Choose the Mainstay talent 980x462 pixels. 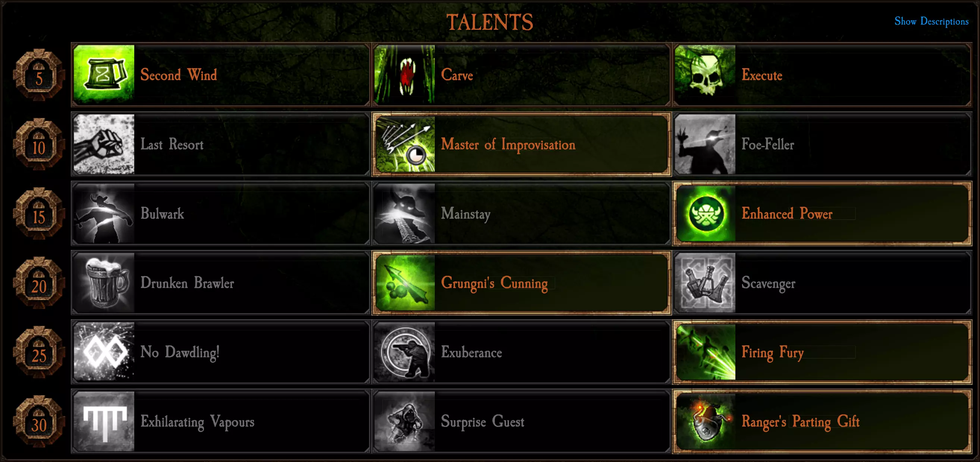pyautogui.click(x=521, y=213)
